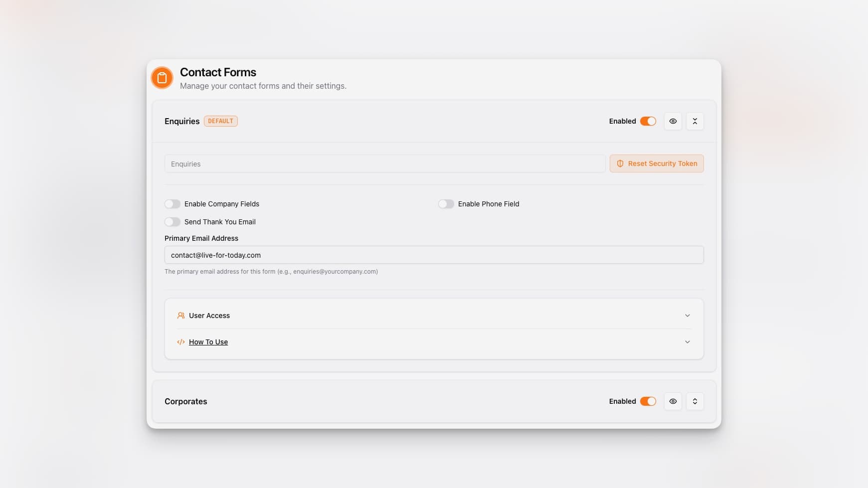
Task: Click the User Access people icon
Action: [x=180, y=315]
